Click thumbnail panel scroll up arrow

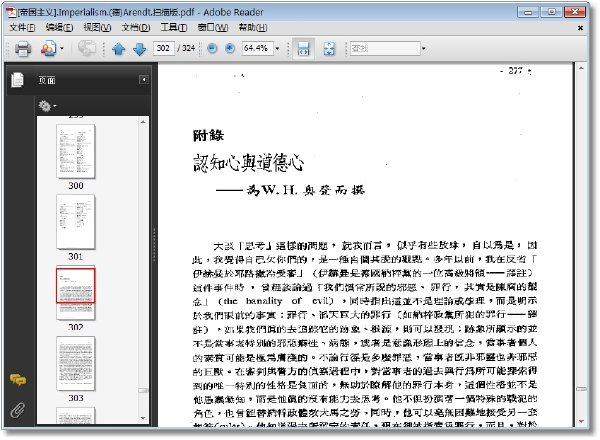point(143,122)
